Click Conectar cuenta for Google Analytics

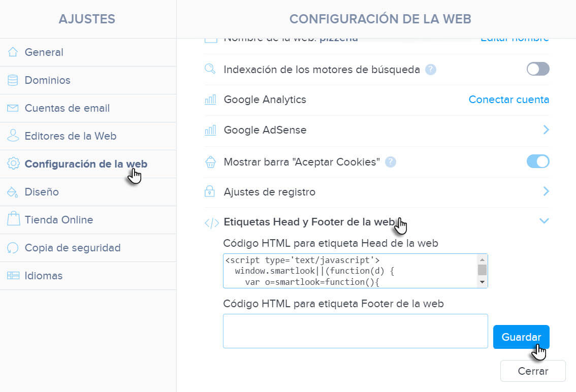click(508, 100)
